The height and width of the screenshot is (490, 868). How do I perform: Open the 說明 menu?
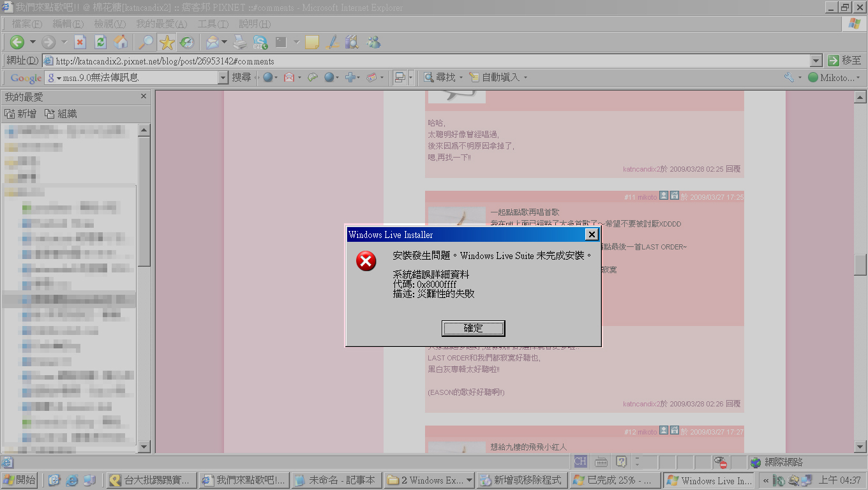point(255,24)
